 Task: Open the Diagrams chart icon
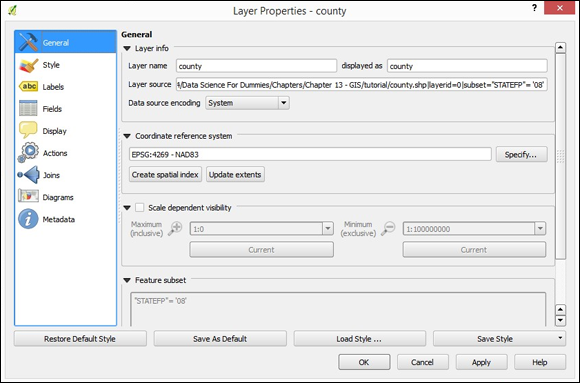tap(28, 196)
